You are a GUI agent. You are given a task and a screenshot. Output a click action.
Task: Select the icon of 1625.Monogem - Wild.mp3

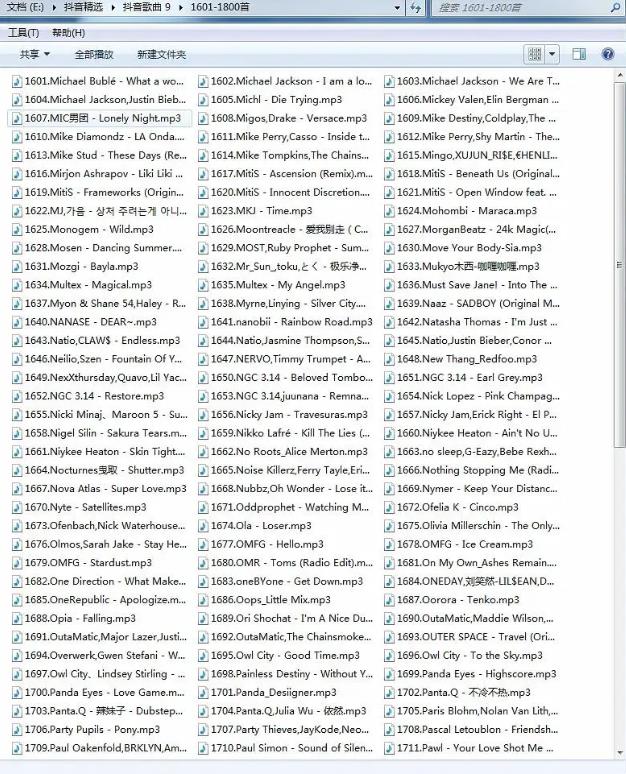coord(17,230)
